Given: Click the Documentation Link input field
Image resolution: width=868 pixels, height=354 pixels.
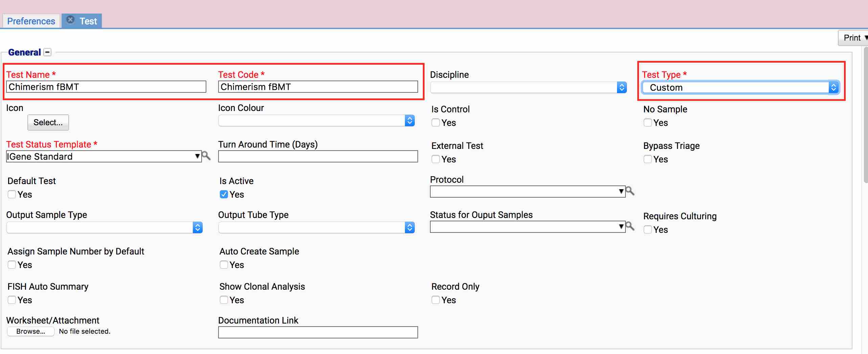Looking at the screenshot, I should tap(318, 332).
